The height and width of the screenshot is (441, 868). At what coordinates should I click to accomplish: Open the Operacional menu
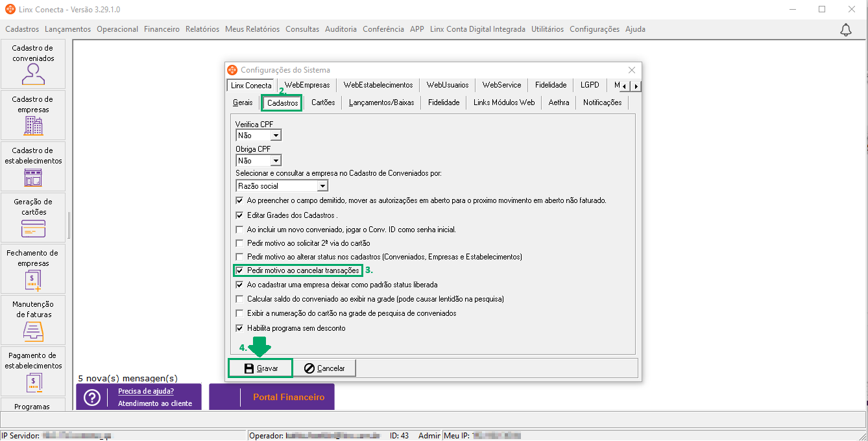pyautogui.click(x=117, y=29)
